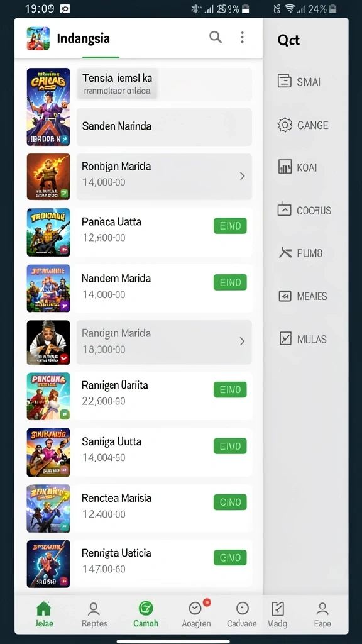Open the Sanjiga Uutta game thumbnail
Image resolution: width=362 pixels, height=644 pixels.
point(48,452)
